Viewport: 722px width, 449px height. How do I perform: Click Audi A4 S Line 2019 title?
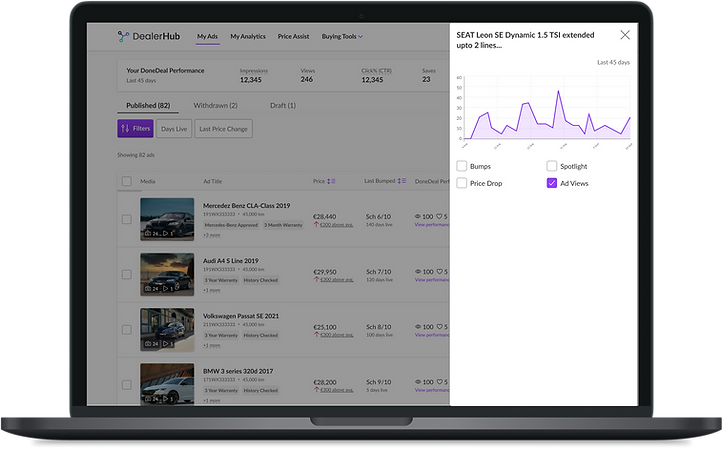pyautogui.click(x=231, y=261)
